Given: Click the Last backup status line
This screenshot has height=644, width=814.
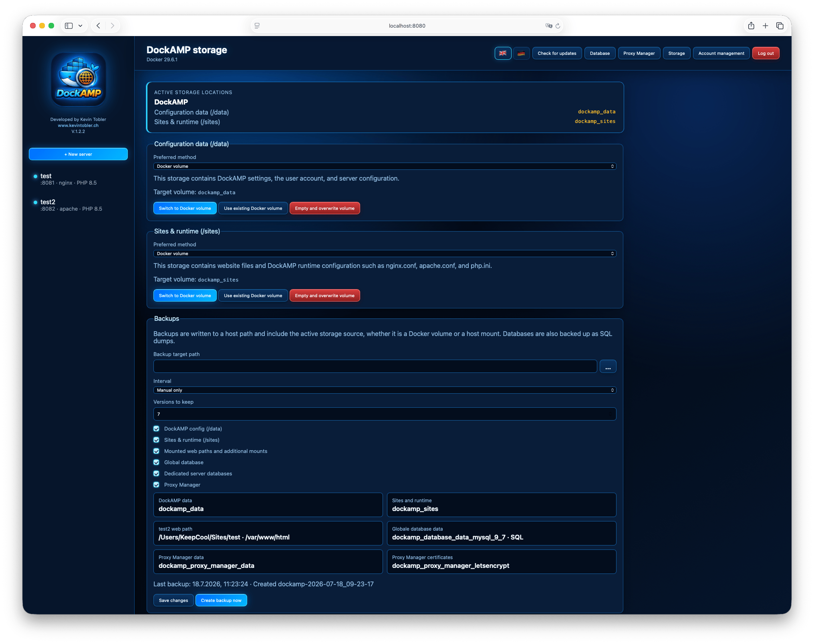Looking at the screenshot, I should pos(264,584).
